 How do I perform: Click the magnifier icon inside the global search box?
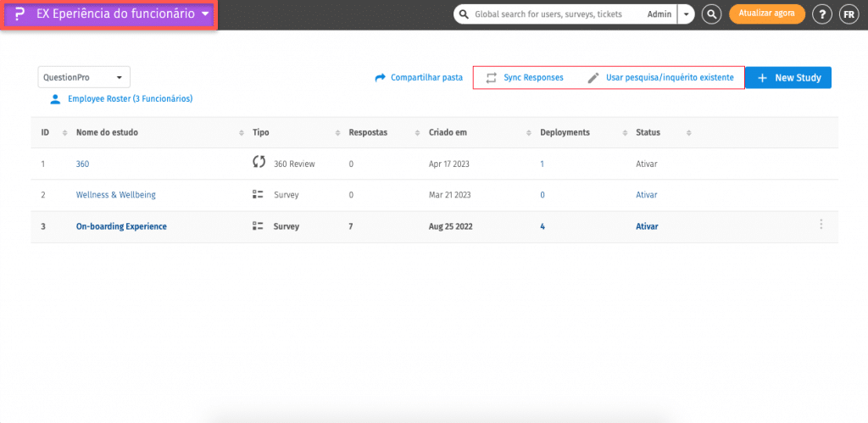click(x=465, y=14)
